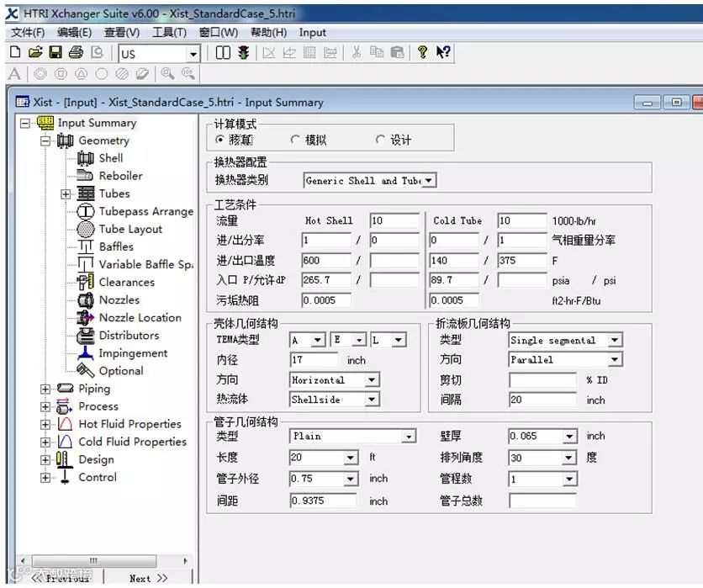Image resolution: width=703 pixels, height=588 pixels.
Task: Open the Clearances tree item
Action: tap(127, 282)
